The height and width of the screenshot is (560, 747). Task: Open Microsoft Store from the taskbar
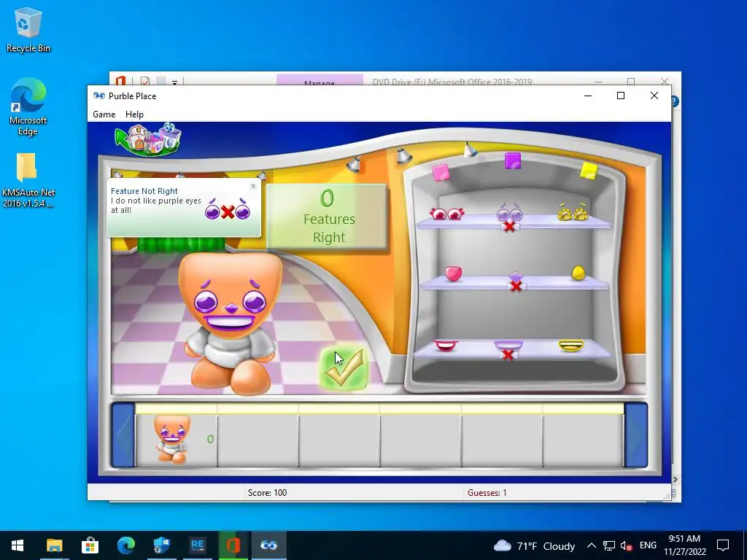pyautogui.click(x=90, y=545)
